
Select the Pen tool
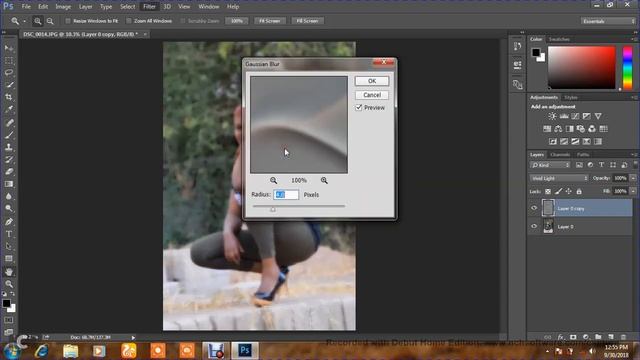[9, 222]
